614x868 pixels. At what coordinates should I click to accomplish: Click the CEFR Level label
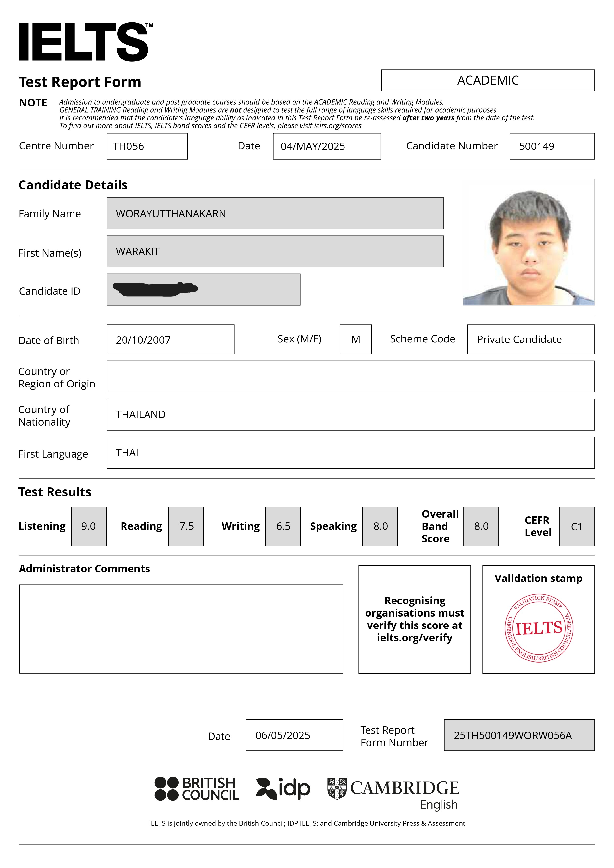tap(538, 526)
